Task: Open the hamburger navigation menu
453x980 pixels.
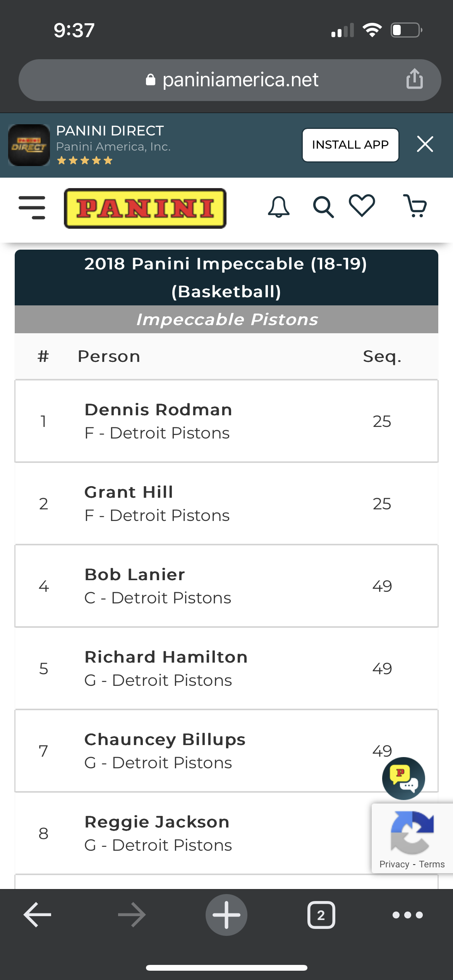Action: [32, 207]
